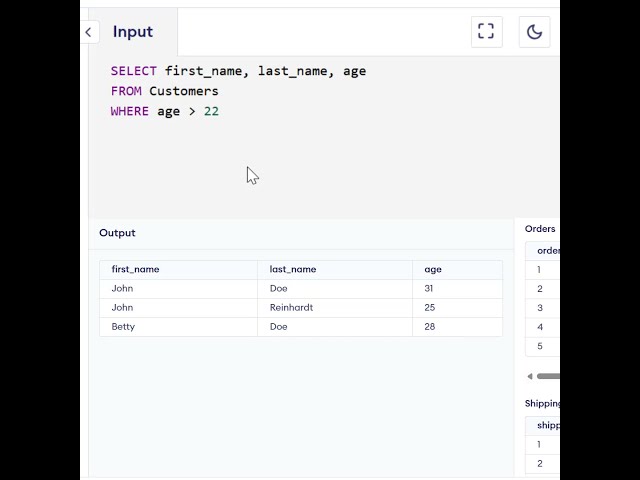Enter fullscreen mode with the expand icon
640x480 pixels.
coord(486,31)
